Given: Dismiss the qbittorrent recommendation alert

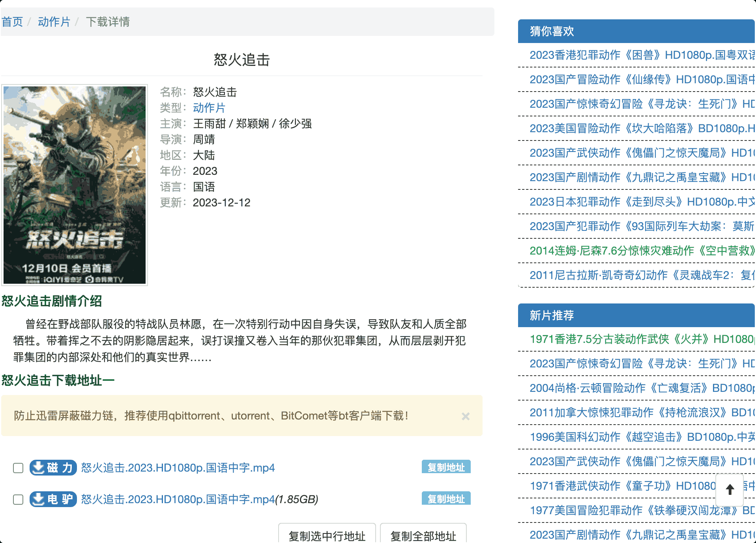Looking at the screenshot, I should 466,416.
